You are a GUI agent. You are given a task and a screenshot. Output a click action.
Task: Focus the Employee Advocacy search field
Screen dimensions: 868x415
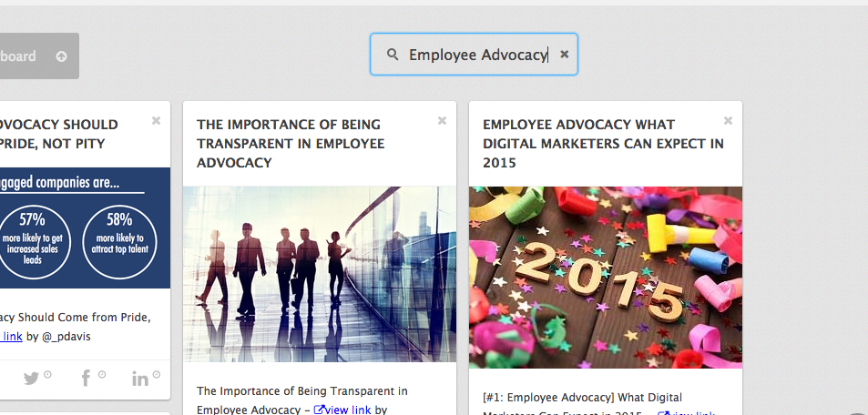(x=474, y=55)
